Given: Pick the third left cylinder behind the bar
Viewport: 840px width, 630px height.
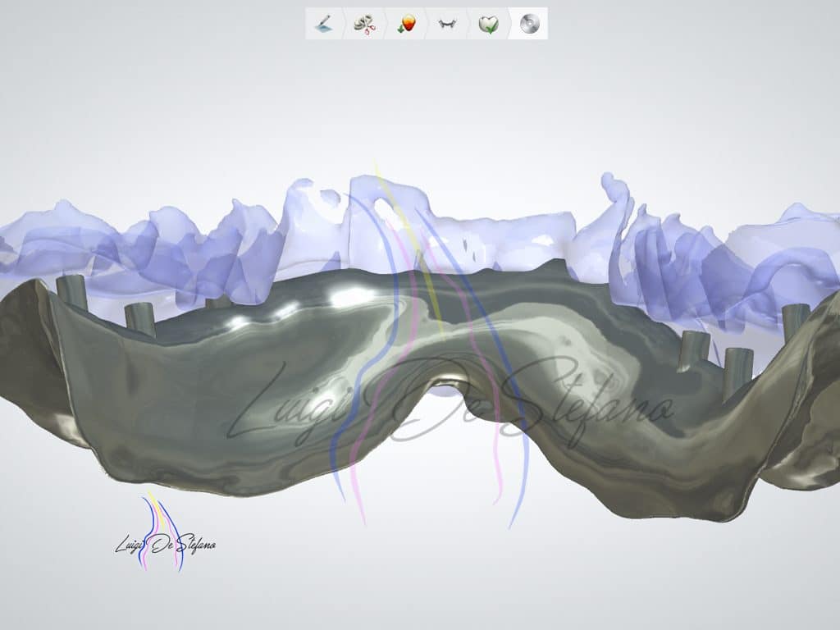Looking at the screenshot, I should (218, 303).
